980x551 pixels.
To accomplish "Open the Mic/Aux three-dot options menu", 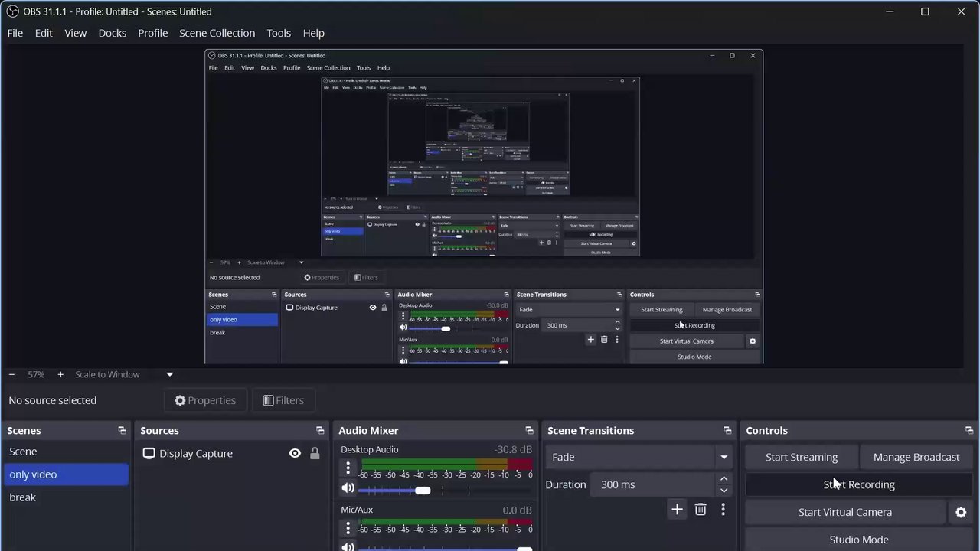I will pyautogui.click(x=348, y=527).
